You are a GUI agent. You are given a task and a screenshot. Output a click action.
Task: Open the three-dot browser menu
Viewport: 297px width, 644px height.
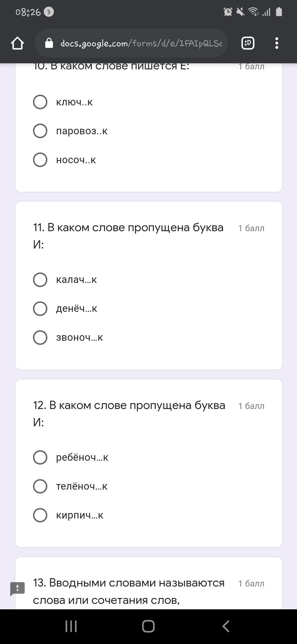[277, 43]
